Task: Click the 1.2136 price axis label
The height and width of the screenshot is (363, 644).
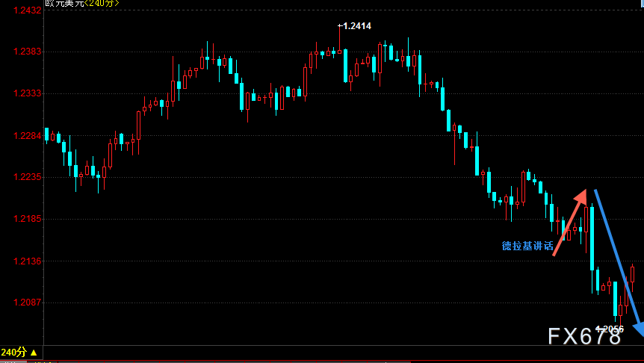Action: [21, 261]
